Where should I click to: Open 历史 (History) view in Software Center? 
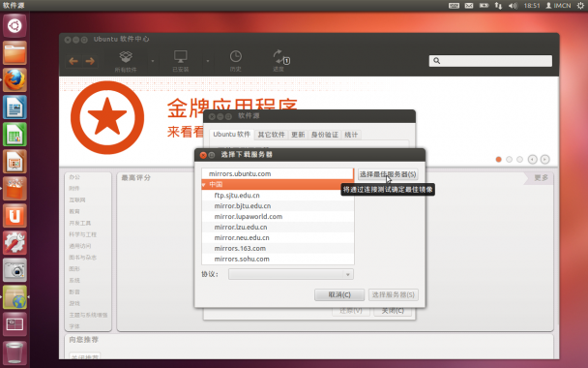[x=236, y=61]
